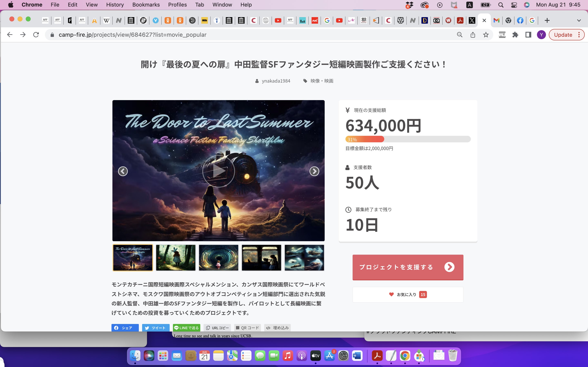Toggle the Chrome side panel
Screen dimensions: 588x367
click(x=528, y=35)
